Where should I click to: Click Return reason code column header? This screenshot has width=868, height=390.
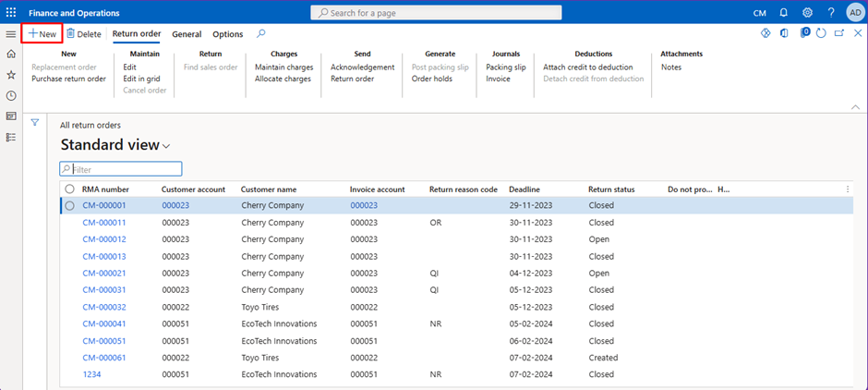pyautogui.click(x=464, y=189)
